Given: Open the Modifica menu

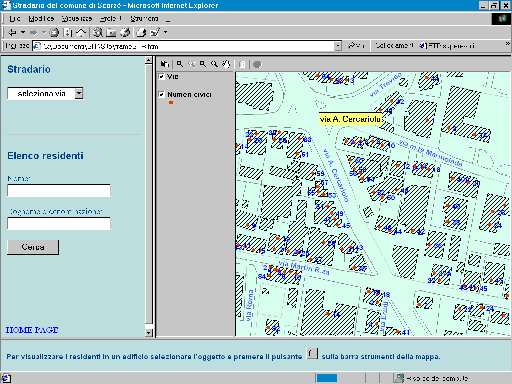Looking at the screenshot, I should pos(41,19).
